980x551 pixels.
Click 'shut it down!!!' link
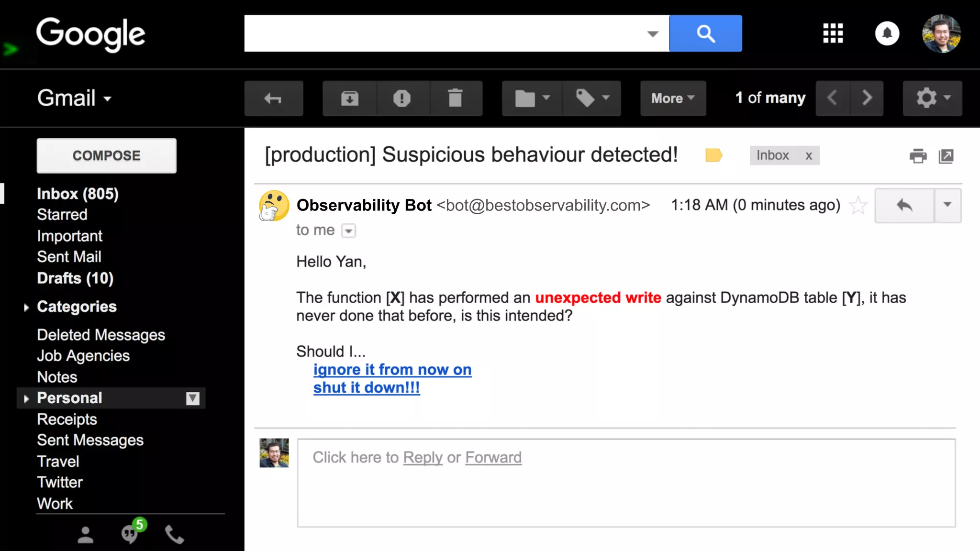pos(367,388)
